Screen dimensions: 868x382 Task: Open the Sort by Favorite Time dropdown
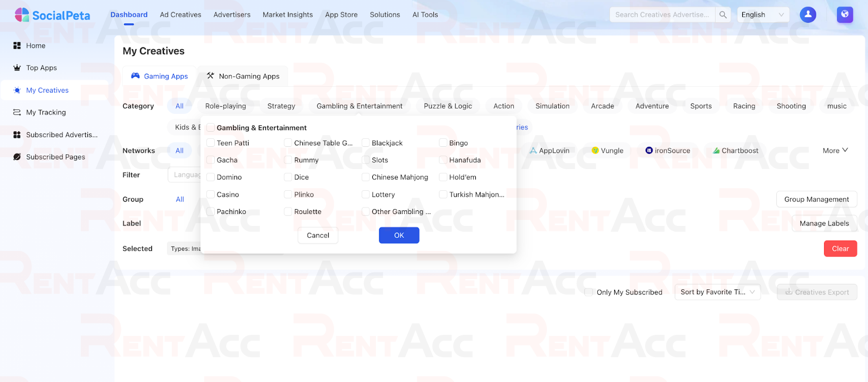(717, 292)
